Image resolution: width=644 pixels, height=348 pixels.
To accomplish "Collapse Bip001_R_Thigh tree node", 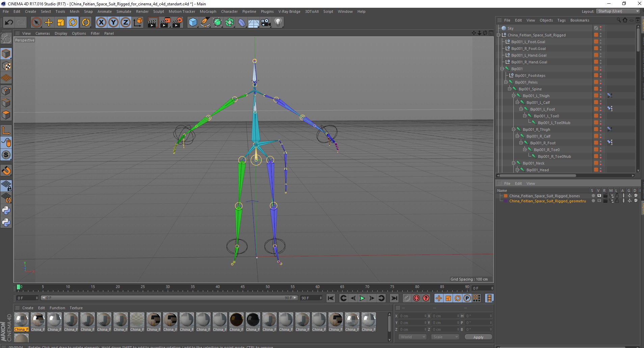I will click(x=513, y=129).
